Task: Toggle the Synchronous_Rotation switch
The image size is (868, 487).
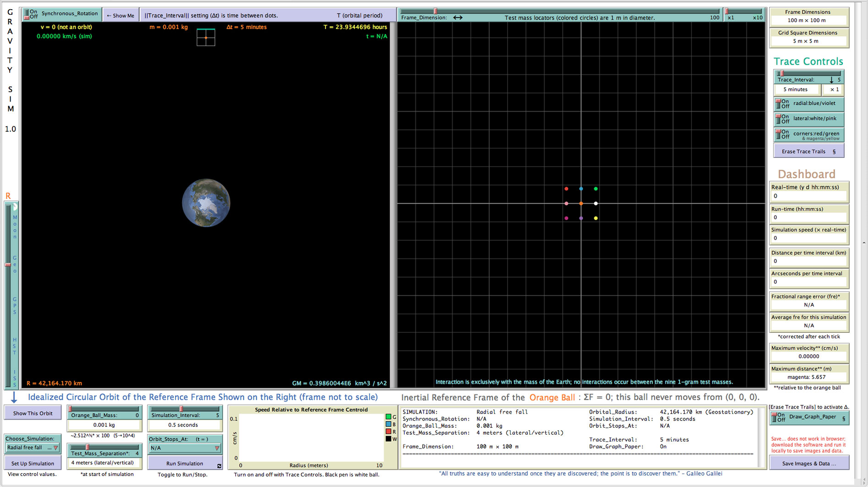Action: 28,14
